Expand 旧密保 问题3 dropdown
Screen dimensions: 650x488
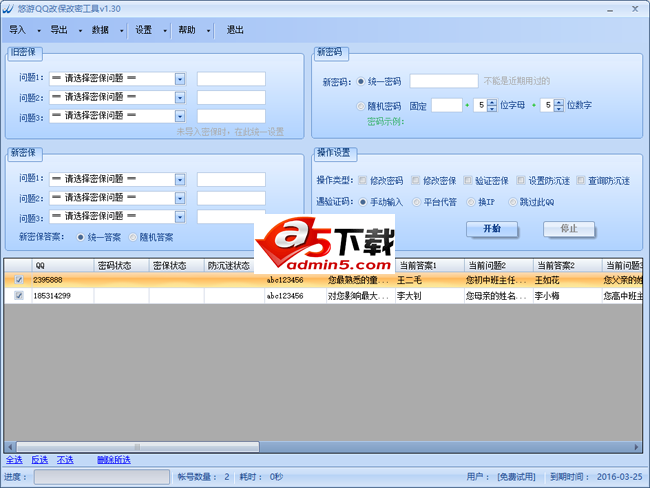pyautogui.click(x=180, y=116)
